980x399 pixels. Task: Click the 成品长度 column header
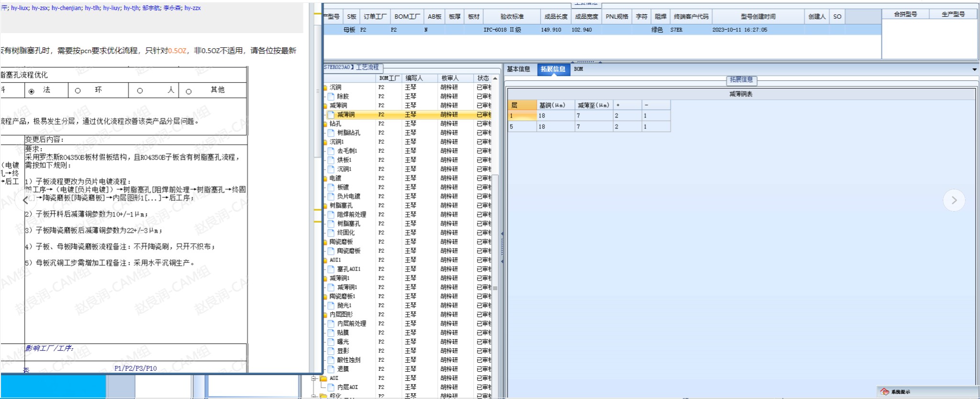point(556,16)
